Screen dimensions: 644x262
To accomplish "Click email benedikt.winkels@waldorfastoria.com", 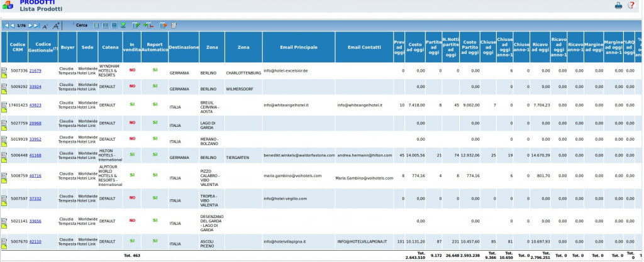I will [299, 155].
